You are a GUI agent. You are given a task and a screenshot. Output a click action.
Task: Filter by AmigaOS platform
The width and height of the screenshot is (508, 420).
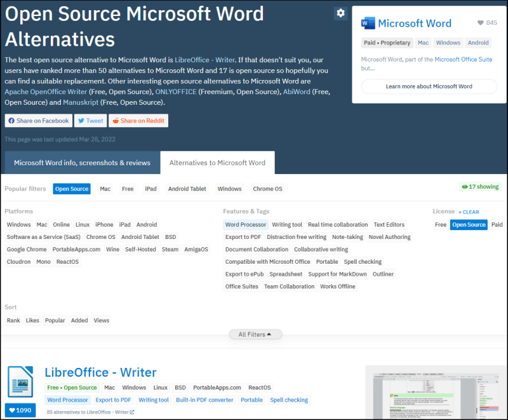[x=196, y=249]
